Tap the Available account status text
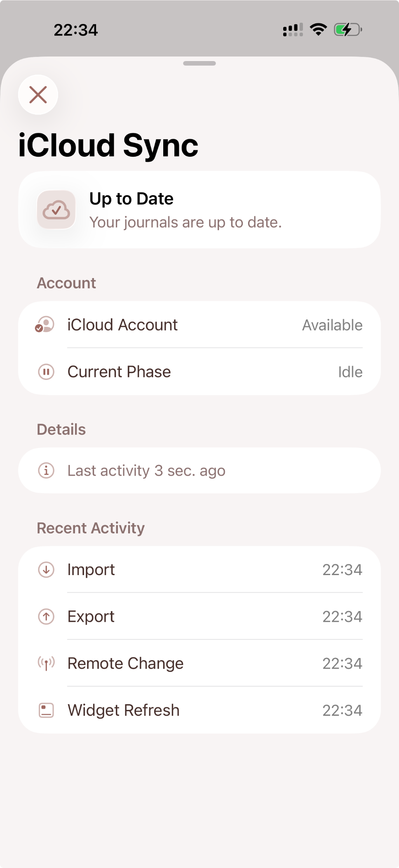This screenshot has height=868, width=399. click(x=332, y=325)
